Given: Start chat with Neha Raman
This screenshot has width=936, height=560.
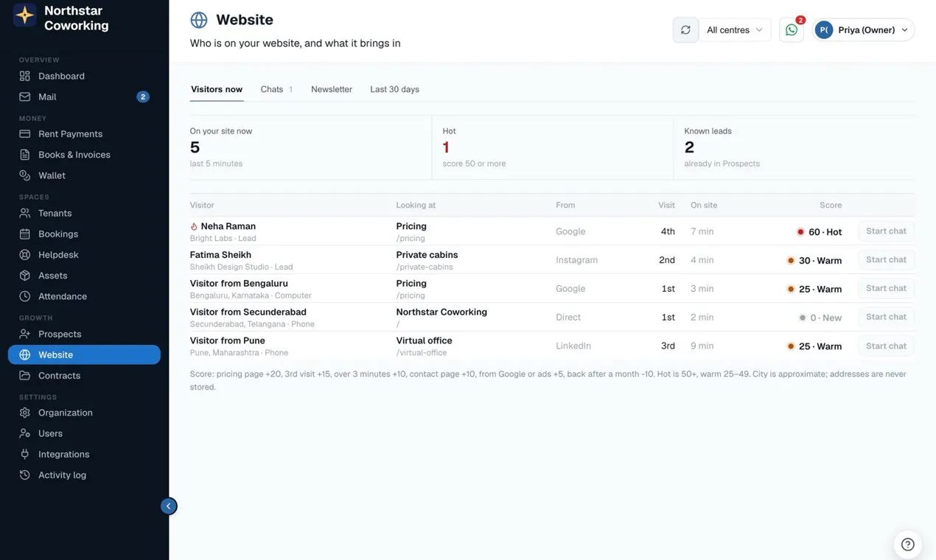Looking at the screenshot, I should point(887,231).
